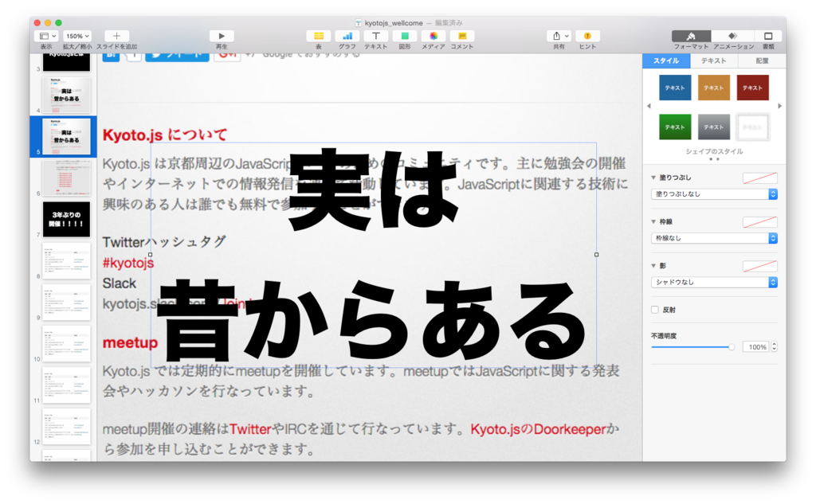This screenshot has height=504, width=816.
Task: Switch to the テキスト inspector tab
Action: (713, 61)
